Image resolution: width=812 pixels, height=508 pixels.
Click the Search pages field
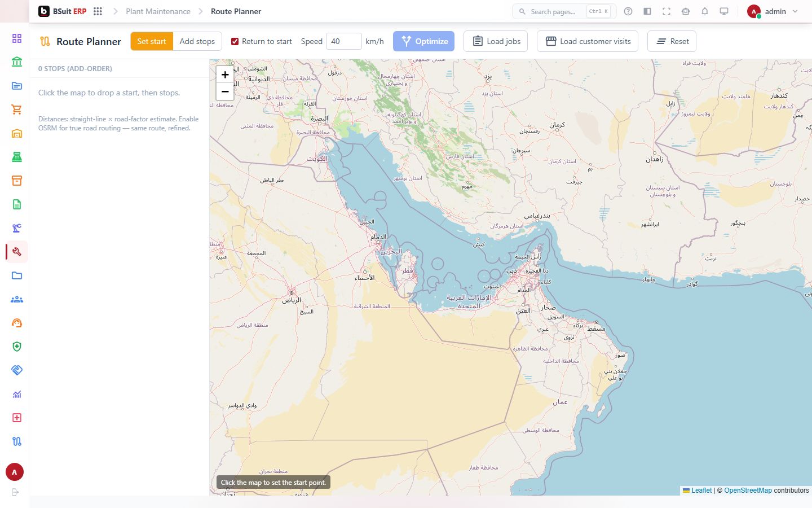[x=564, y=11]
